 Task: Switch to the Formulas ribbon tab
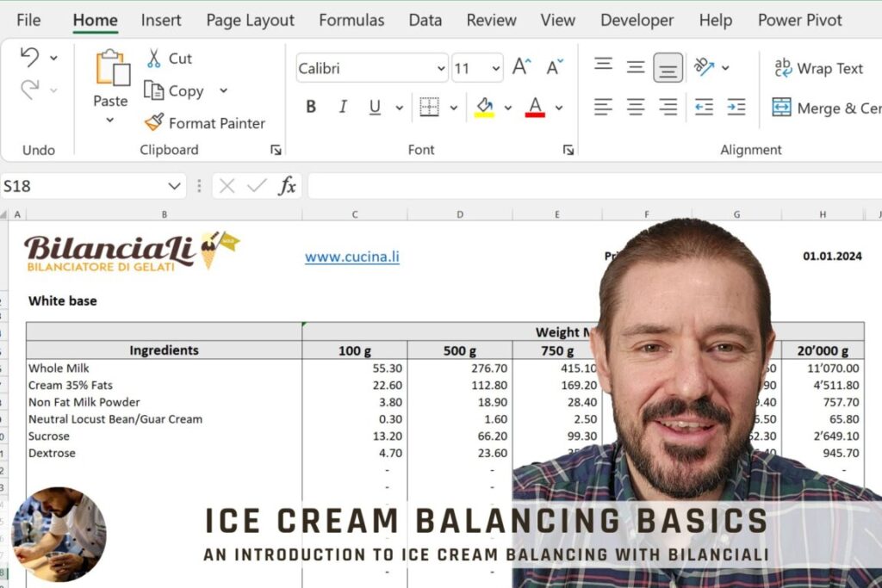[351, 20]
